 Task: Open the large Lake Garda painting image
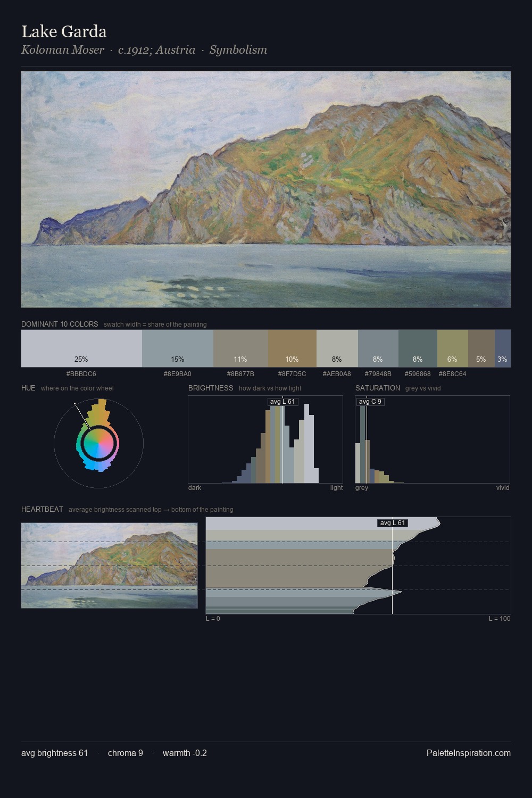(x=266, y=189)
